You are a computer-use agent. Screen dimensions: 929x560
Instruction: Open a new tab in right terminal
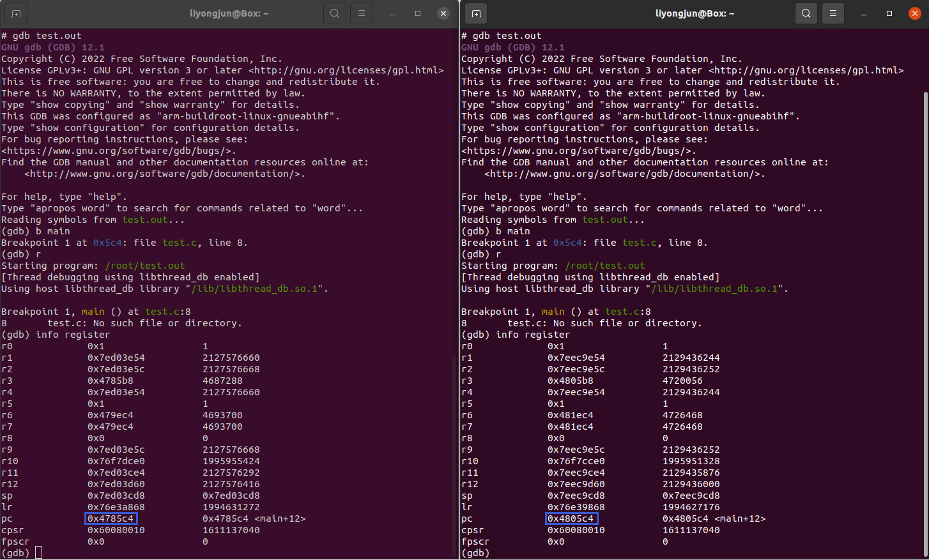476,13
